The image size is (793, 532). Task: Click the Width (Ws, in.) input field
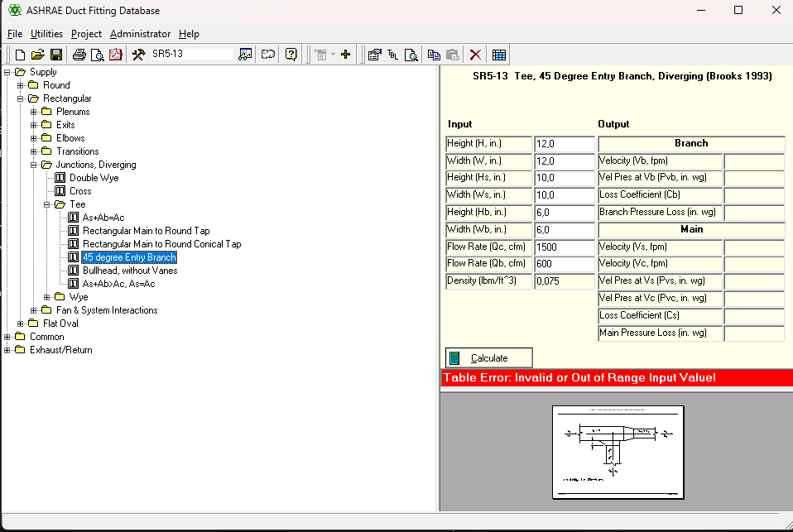pyautogui.click(x=565, y=194)
